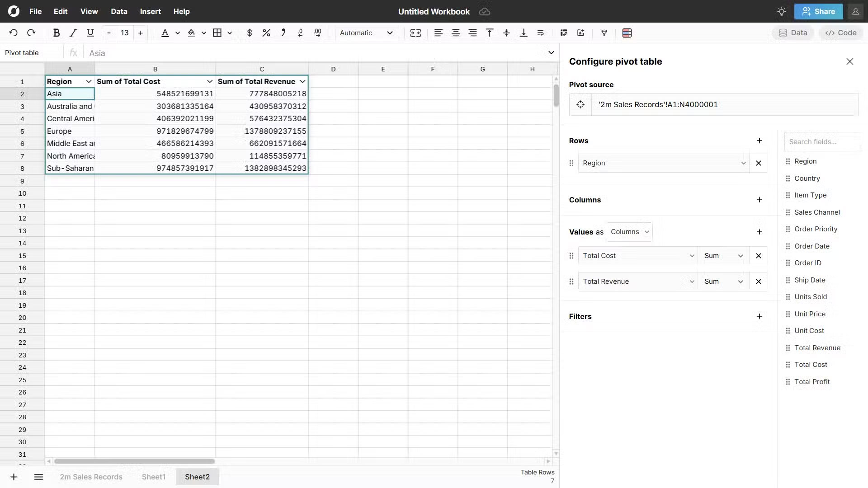Toggle italic formatting
Image resolution: width=868 pixels, height=488 pixels.
coord(73,33)
